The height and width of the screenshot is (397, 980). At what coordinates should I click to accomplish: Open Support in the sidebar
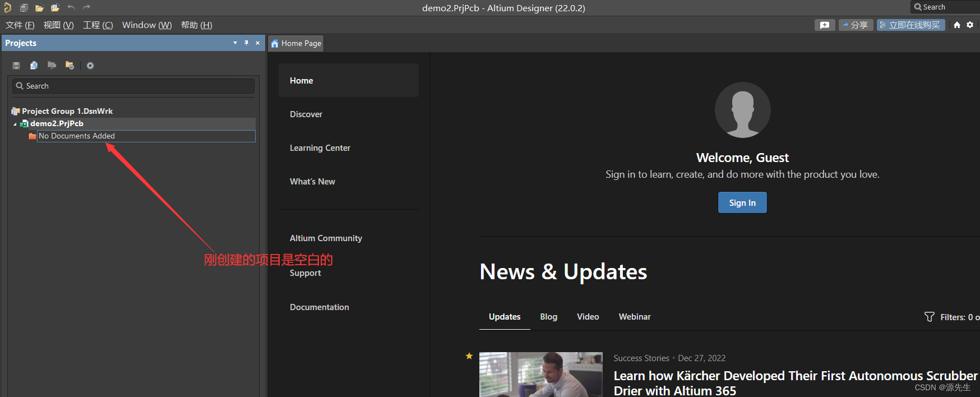coord(306,273)
